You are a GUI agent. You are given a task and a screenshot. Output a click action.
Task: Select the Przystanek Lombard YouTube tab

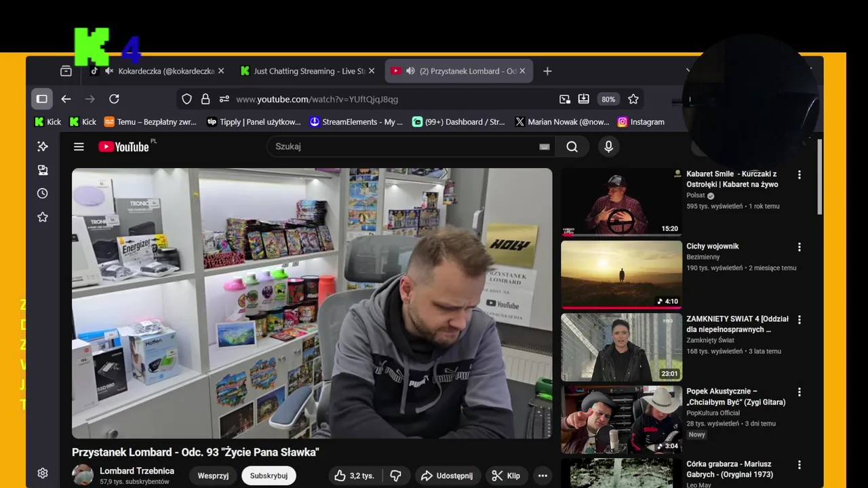click(x=459, y=71)
